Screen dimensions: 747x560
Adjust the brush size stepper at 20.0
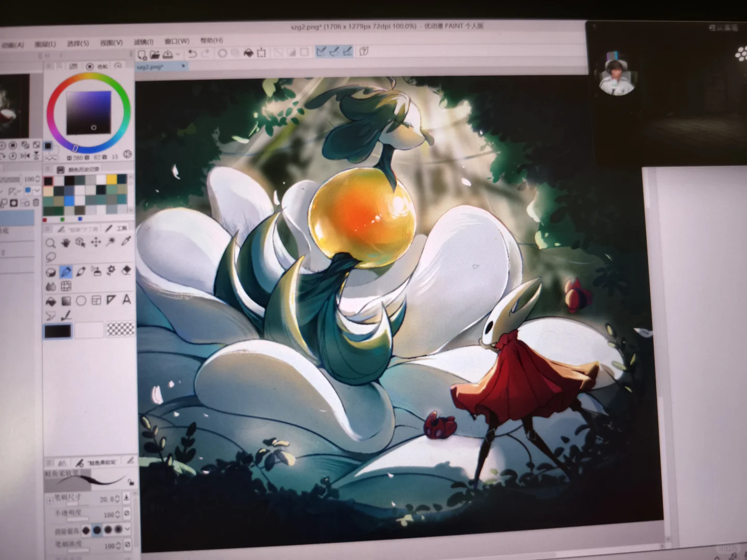click(117, 499)
